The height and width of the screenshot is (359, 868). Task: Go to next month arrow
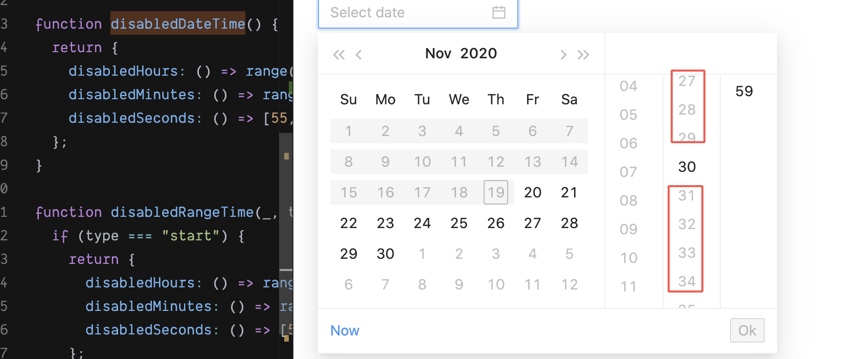pos(563,55)
